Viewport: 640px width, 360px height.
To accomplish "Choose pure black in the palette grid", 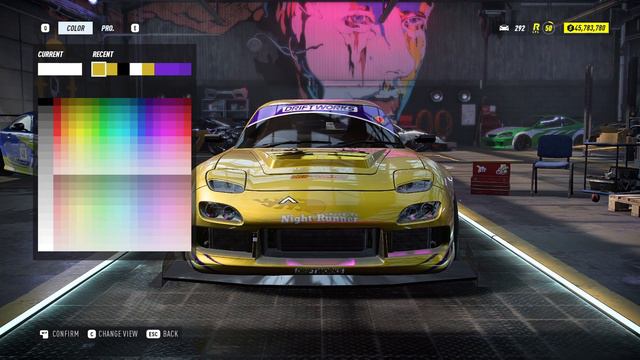I will pos(45,101).
